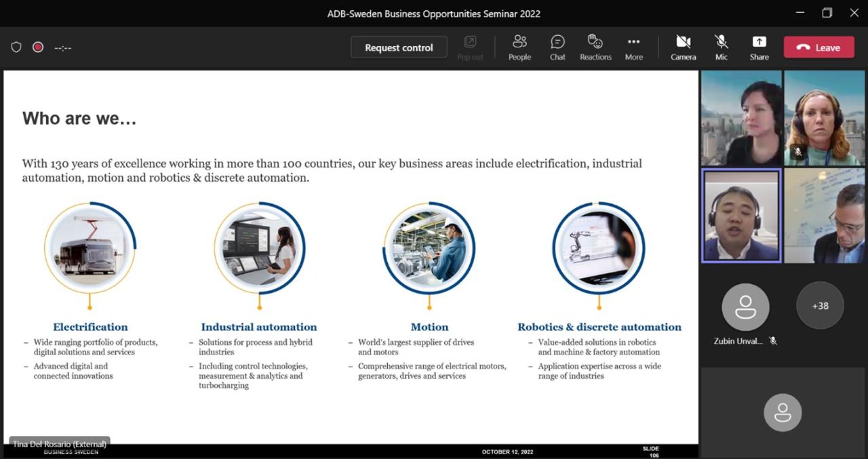Open the People panel

[519, 47]
